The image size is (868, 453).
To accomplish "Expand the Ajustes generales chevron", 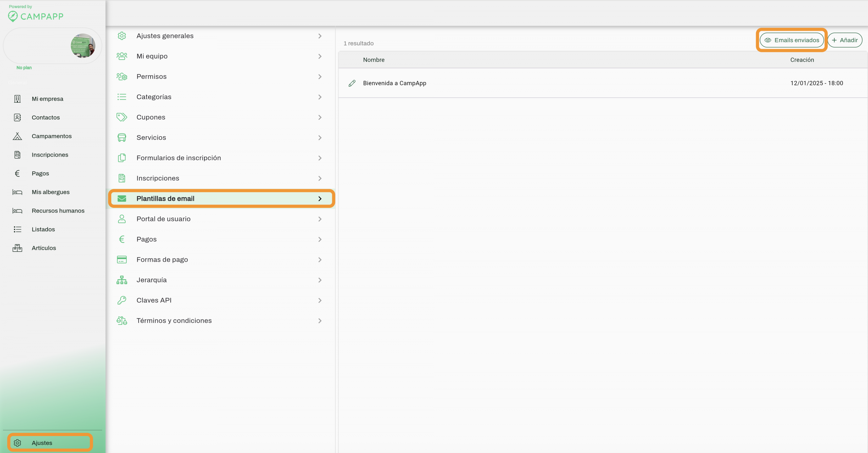I will coord(320,36).
